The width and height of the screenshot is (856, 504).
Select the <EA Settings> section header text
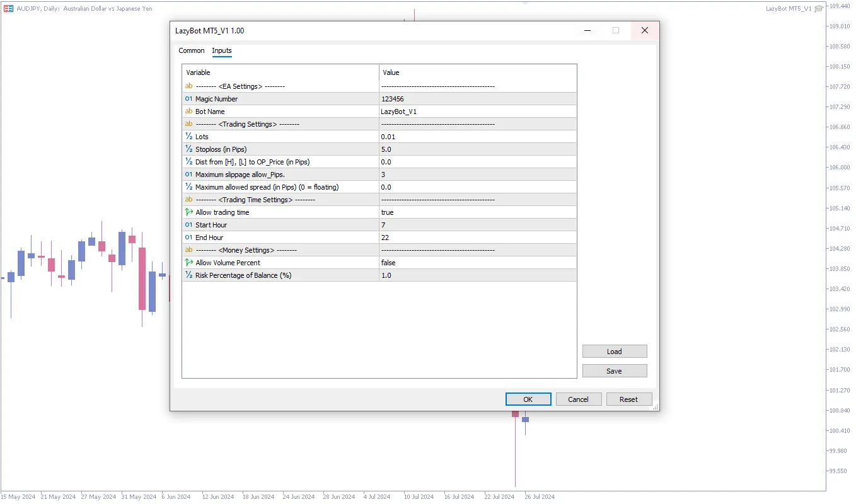pos(240,86)
